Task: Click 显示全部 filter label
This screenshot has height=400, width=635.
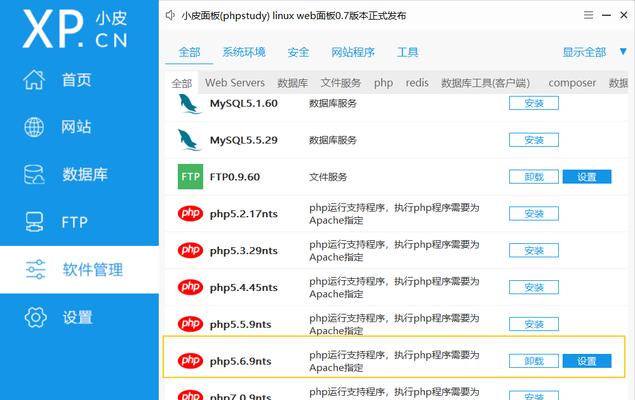Action: pyautogui.click(x=584, y=52)
